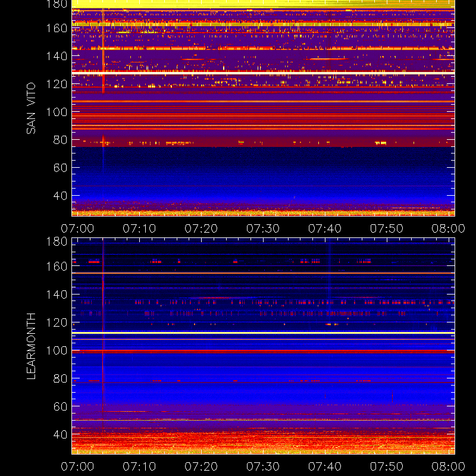The image size is (476, 476).
Task: Click 08:00 time label under San Vito plot
Action: coord(449,228)
